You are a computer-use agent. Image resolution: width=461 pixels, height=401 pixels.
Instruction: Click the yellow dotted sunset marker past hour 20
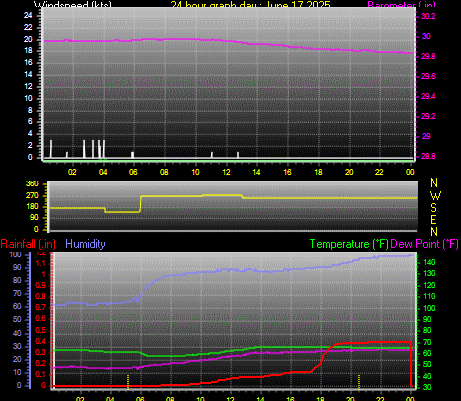click(359, 382)
